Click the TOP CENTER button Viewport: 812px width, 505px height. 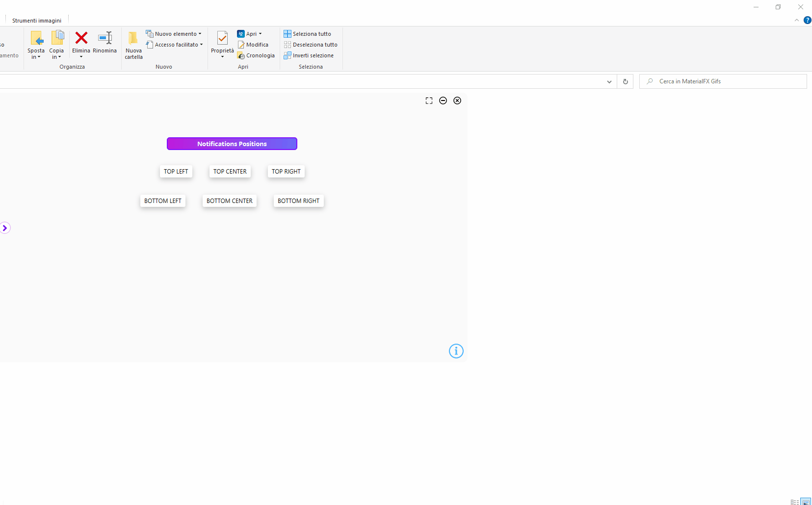[x=230, y=172]
